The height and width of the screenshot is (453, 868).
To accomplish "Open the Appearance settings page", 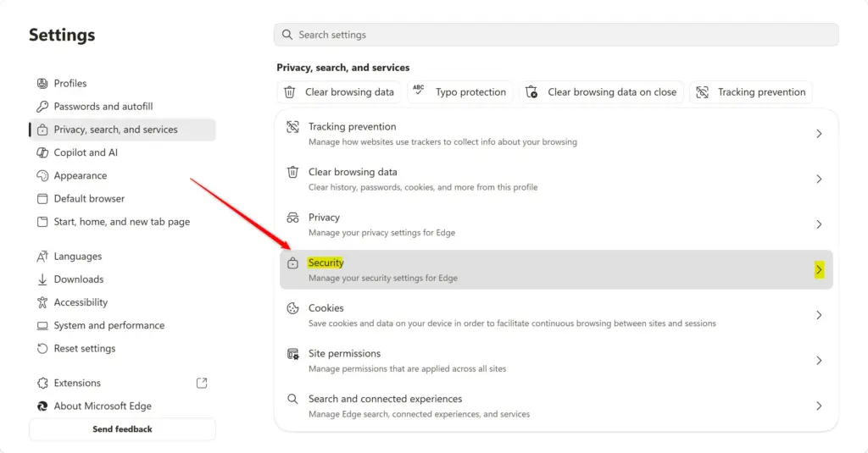I will pos(122,175).
